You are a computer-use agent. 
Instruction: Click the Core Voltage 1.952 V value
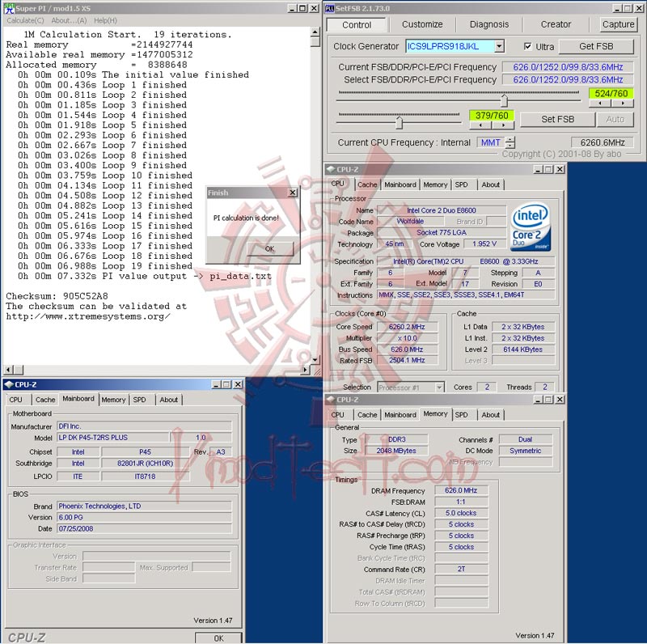(x=484, y=244)
